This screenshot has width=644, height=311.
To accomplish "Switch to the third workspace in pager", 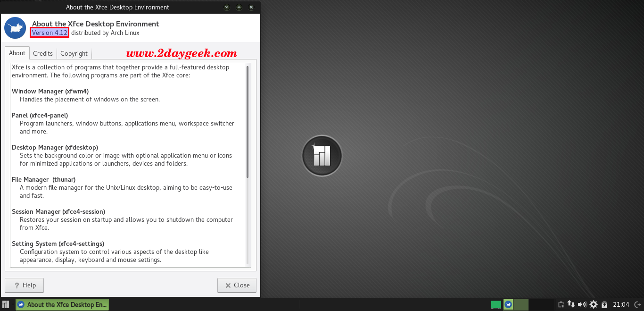I will (520, 305).
